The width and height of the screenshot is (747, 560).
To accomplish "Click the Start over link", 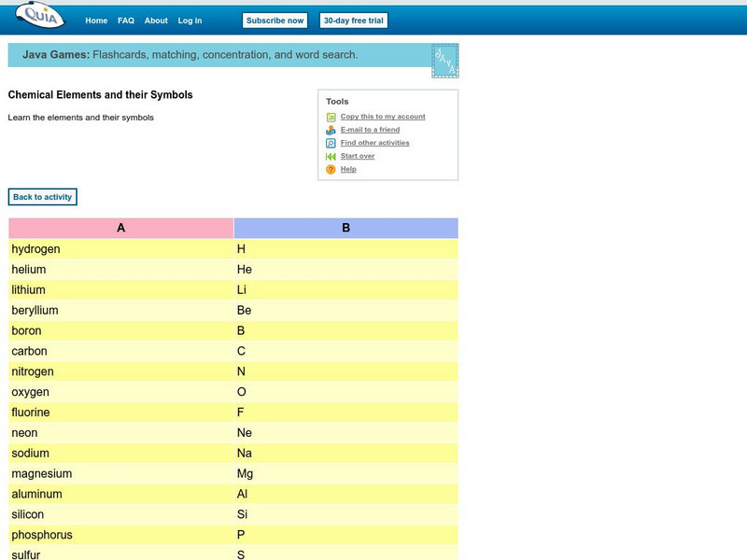I will coord(359,156).
